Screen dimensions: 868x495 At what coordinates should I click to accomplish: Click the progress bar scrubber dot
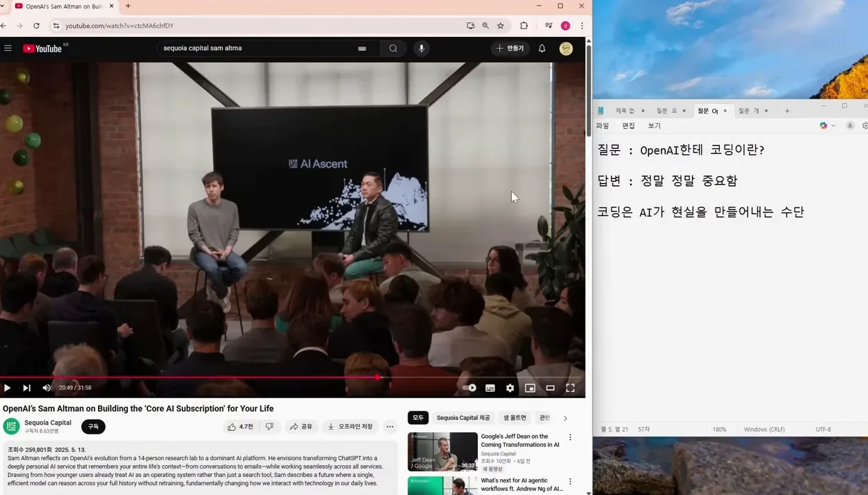click(378, 377)
